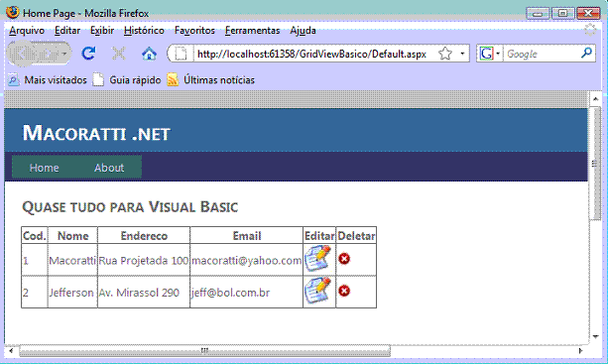The height and width of the screenshot is (364, 608).
Task: Click the horizontal scrollbar thumb
Action: coord(204,350)
